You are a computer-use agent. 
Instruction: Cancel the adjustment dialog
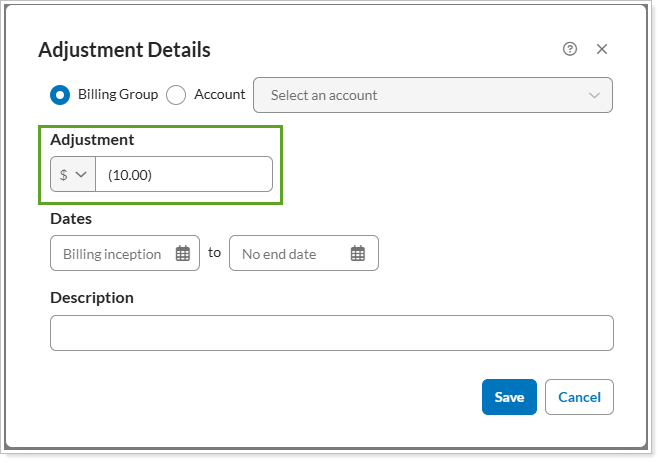coord(579,397)
